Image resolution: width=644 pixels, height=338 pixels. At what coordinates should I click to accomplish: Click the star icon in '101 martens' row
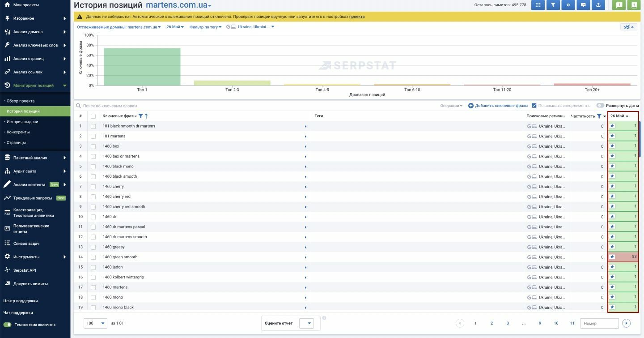click(613, 136)
